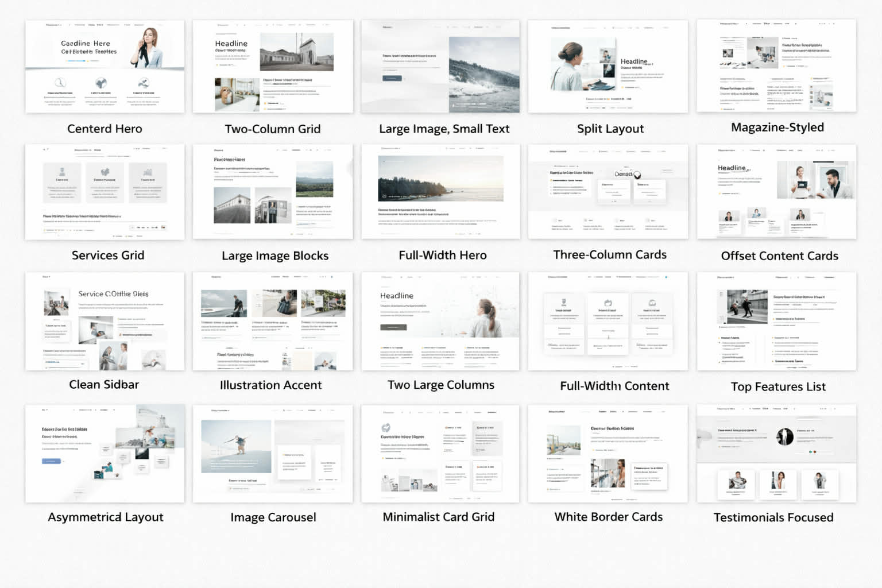Select the Illustration Accent template
The width and height of the screenshot is (882, 588).
[272, 322]
